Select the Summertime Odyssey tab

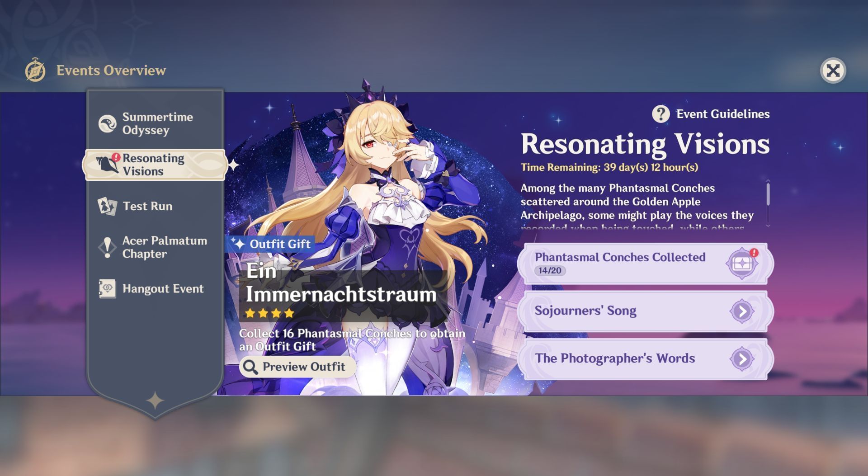(x=157, y=123)
